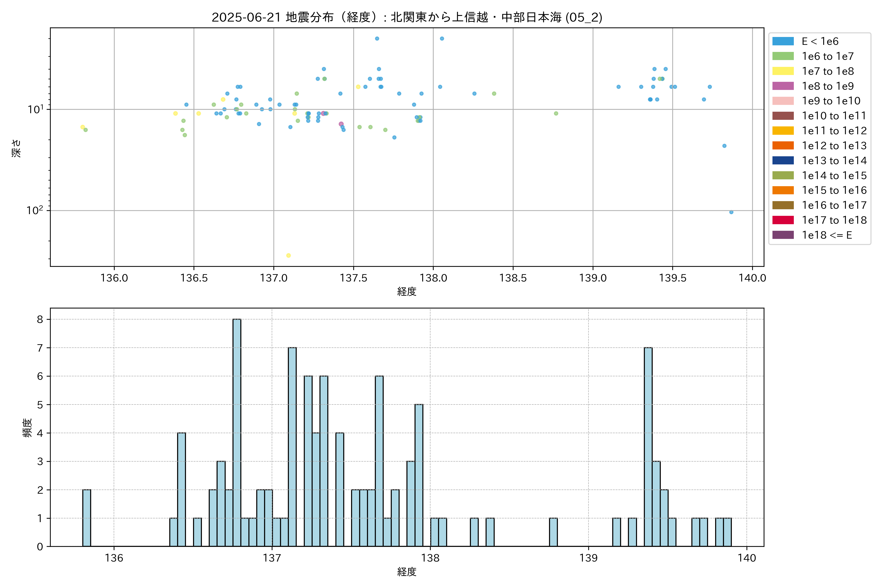This screenshot has height=588, width=882.
Task: Click the 経度 label under the histogram
Action: point(407,572)
